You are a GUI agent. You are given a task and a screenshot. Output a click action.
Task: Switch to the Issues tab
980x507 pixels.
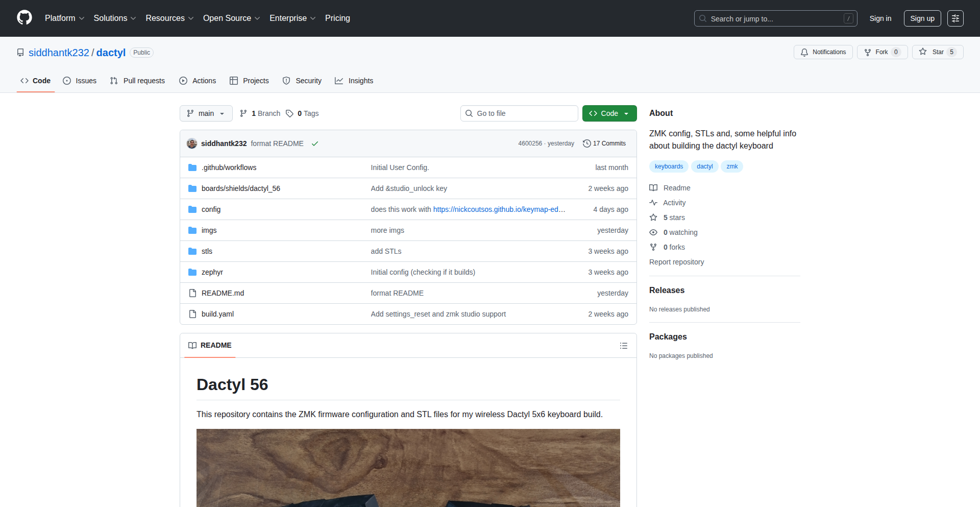(80, 81)
